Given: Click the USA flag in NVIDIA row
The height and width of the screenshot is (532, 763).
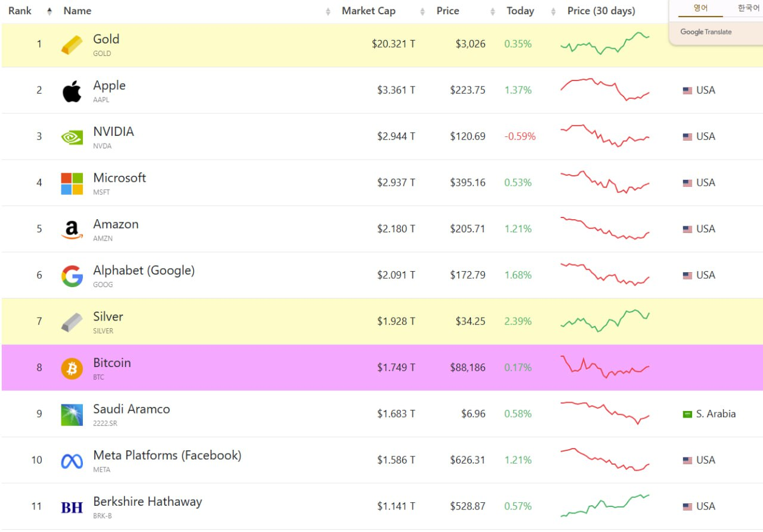Looking at the screenshot, I should coord(687,137).
